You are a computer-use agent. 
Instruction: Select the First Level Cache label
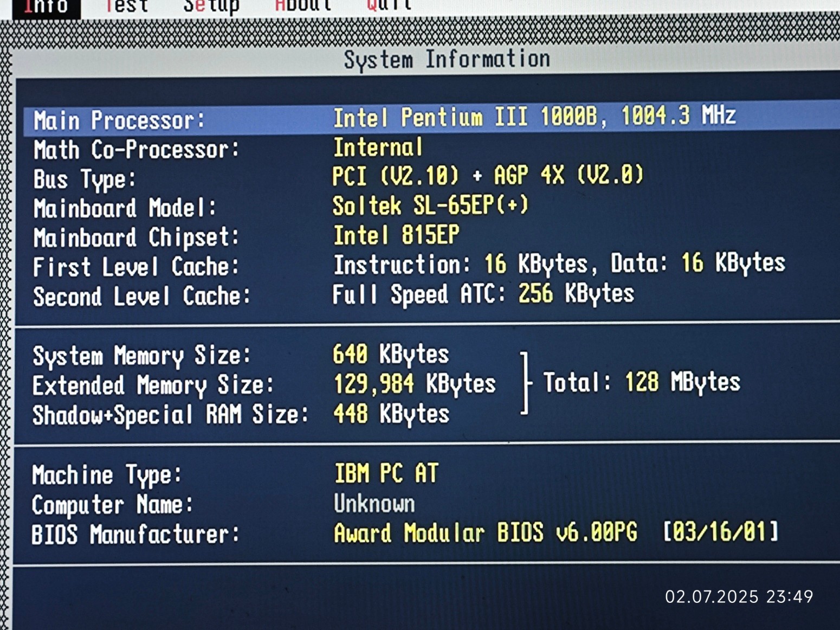point(136,267)
